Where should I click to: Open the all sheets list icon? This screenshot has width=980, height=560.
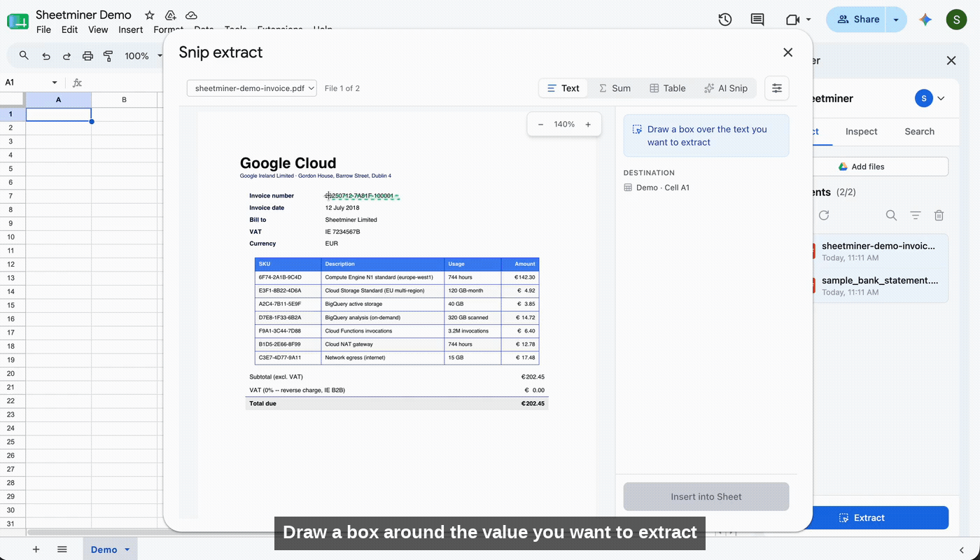[x=62, y=549]
